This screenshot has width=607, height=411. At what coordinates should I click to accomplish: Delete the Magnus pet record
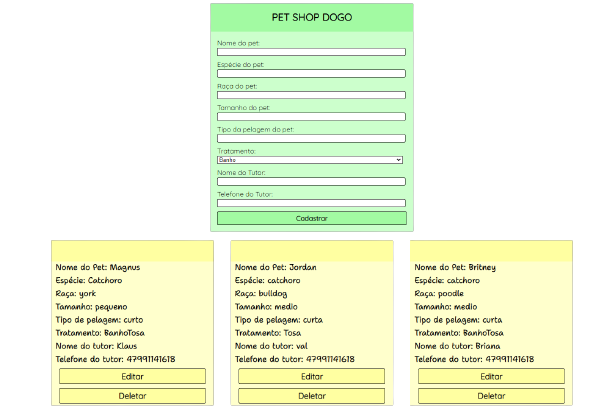tap(132, 396)
